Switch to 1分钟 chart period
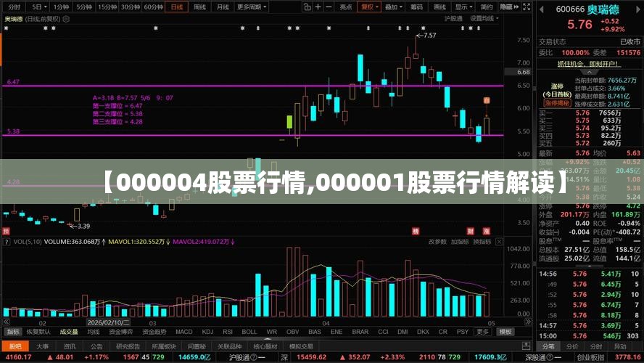This screenshot has height=363, width=644. pyautogui.click(x=61, y=7)
